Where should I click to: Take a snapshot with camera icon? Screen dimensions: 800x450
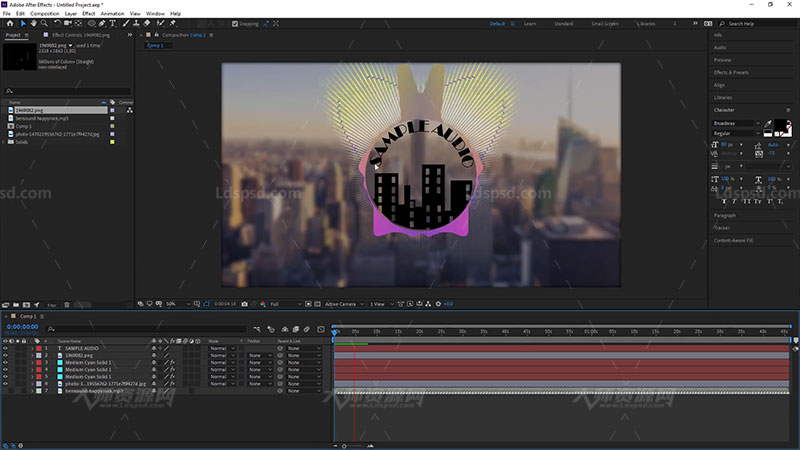click(x=244, y=304)
